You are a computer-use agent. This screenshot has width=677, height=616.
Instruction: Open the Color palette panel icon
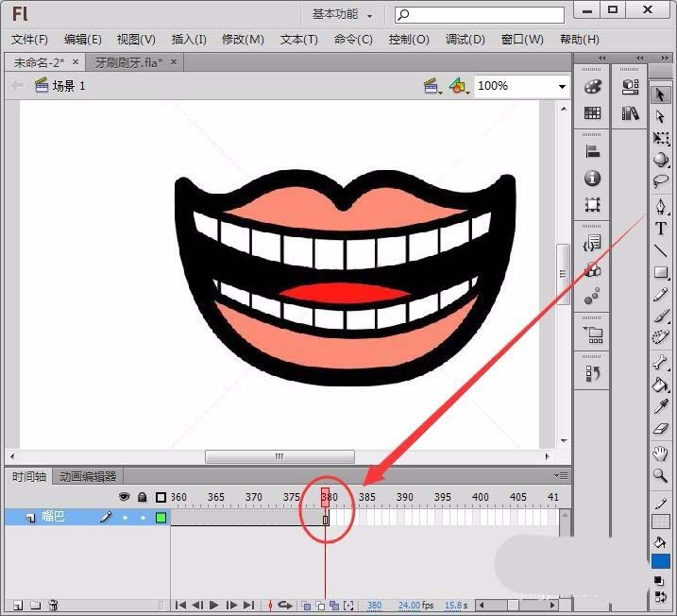(593, 87)
